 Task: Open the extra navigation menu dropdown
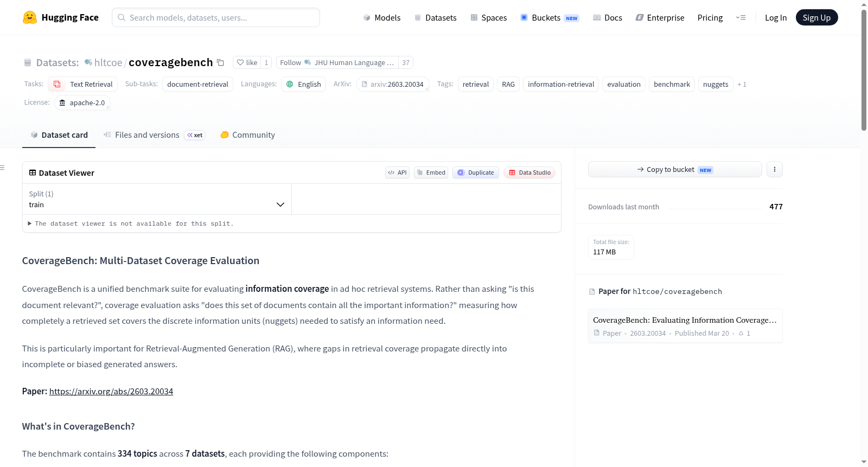[x=741, y=17]
